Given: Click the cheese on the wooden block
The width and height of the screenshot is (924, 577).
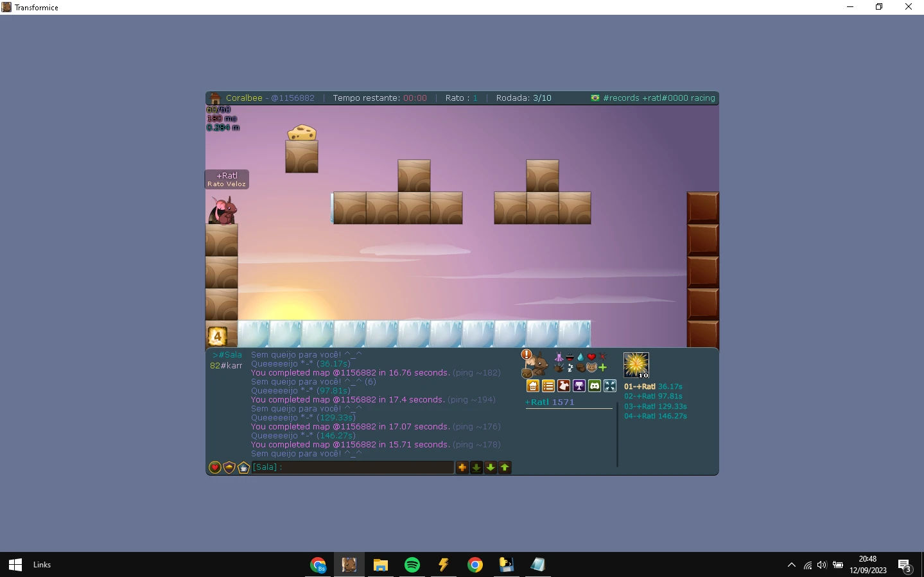Looking at the screenshot, I should (302, 133).
